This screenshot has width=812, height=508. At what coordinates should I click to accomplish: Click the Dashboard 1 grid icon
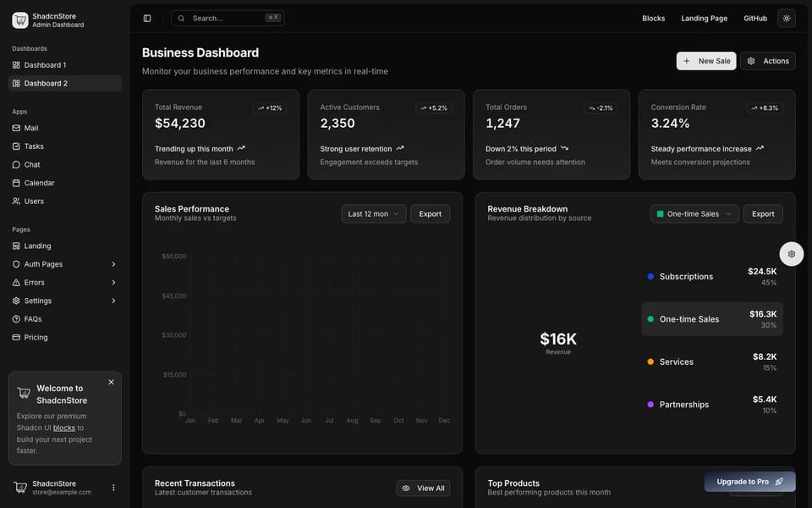click(x=16, y=65)
